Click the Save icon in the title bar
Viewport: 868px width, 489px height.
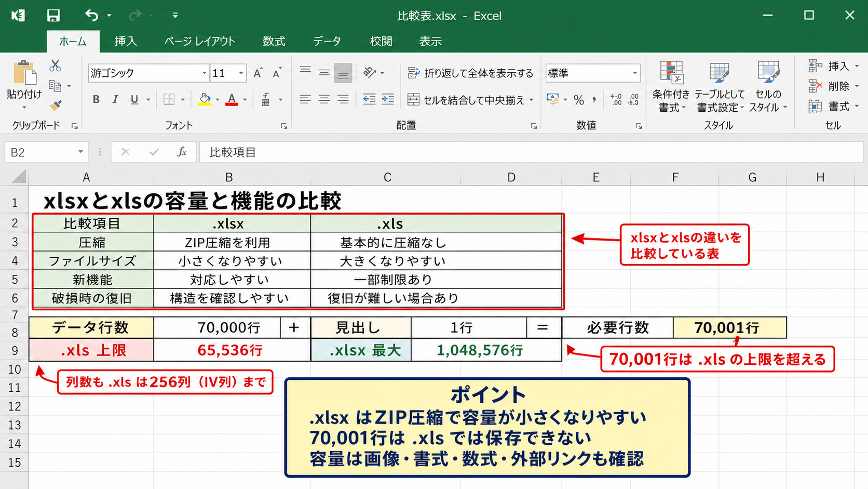click(x=53, y=16)
